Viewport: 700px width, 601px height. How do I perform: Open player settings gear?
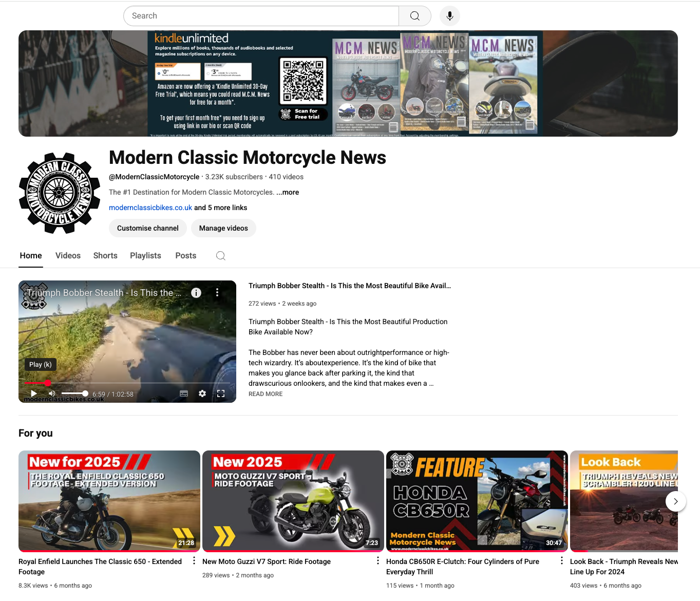[202, 393]
